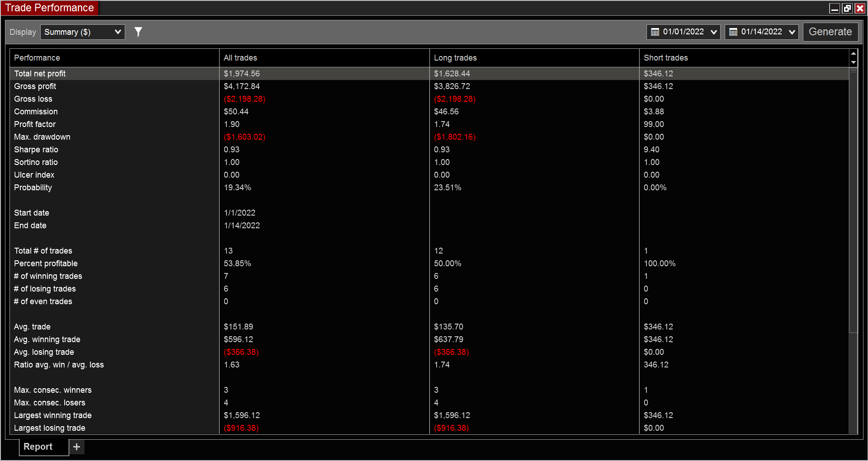Select the Ulcer index row label
Screen dimensions: 868x461
tap(34, 175)
